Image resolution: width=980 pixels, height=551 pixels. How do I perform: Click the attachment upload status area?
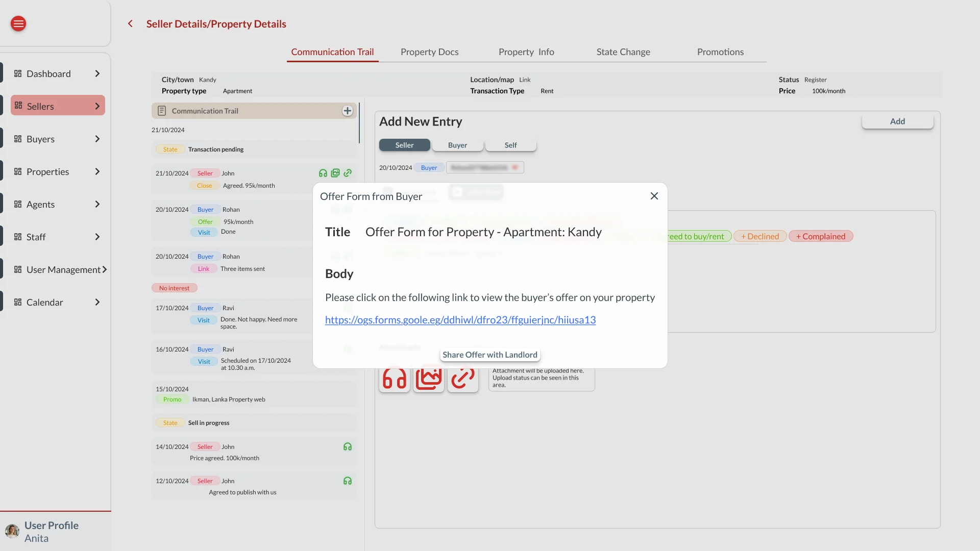(x=542, y=379)
